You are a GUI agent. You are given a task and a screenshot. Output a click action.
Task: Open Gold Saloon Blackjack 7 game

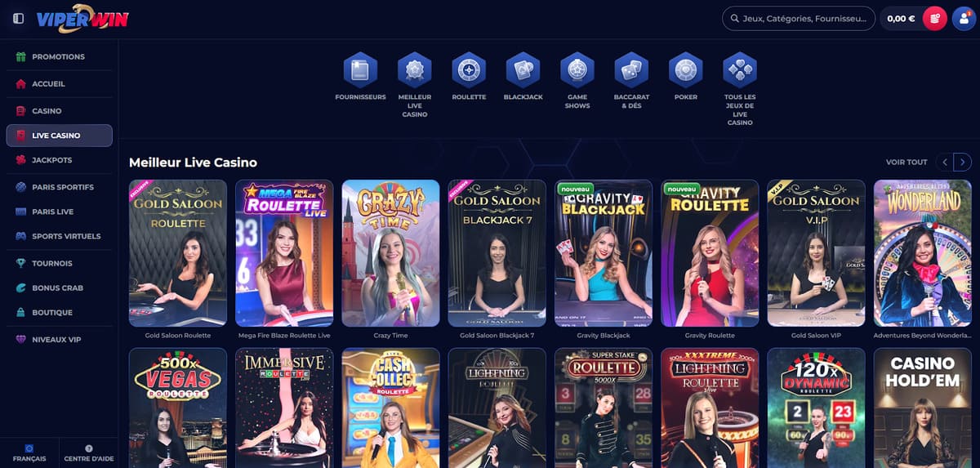coord(497,253)
